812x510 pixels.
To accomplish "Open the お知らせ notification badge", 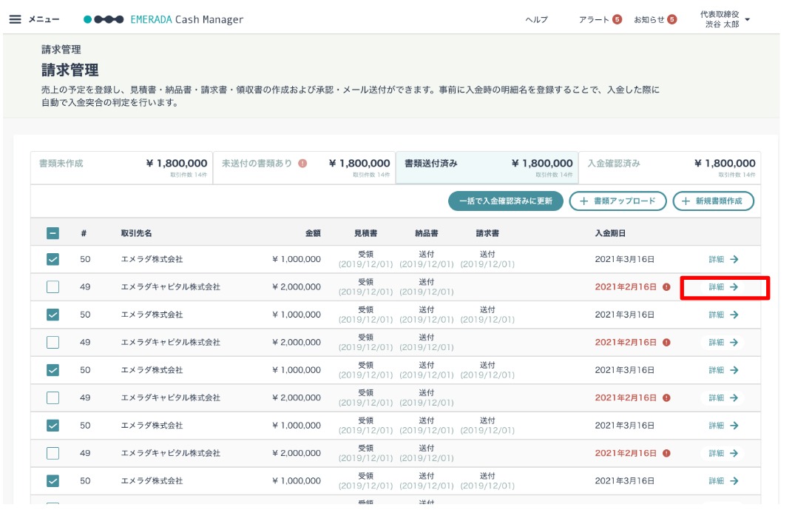I will 671,19.
